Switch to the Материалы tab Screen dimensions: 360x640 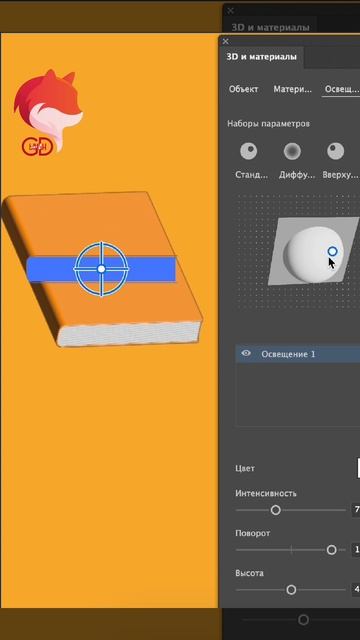click(293, 89)
